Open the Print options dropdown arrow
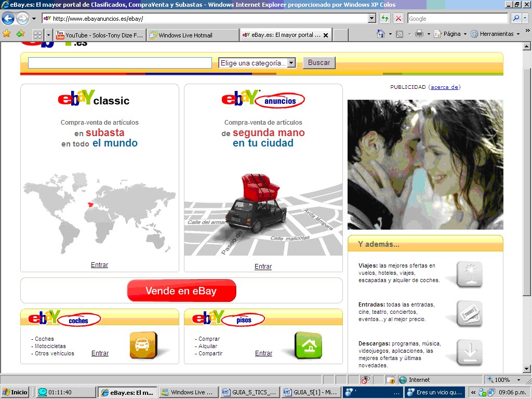This screenshot has height=399, width=532. click(429, 34)
